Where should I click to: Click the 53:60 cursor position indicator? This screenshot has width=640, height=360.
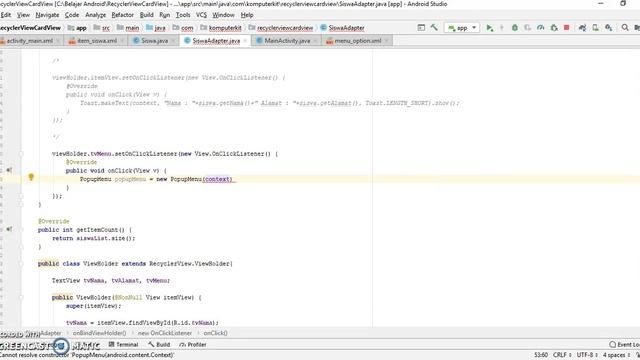[x=541, y=355]
